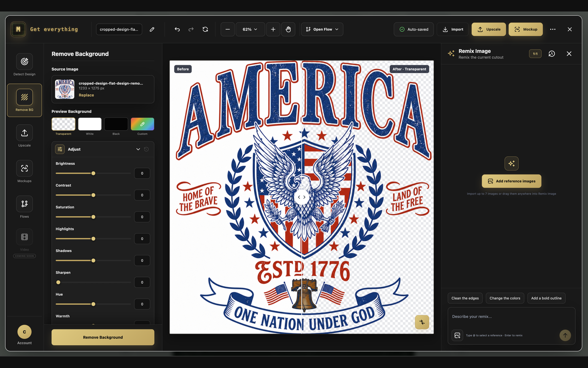Close the Remix Image panel

[569, 54]
